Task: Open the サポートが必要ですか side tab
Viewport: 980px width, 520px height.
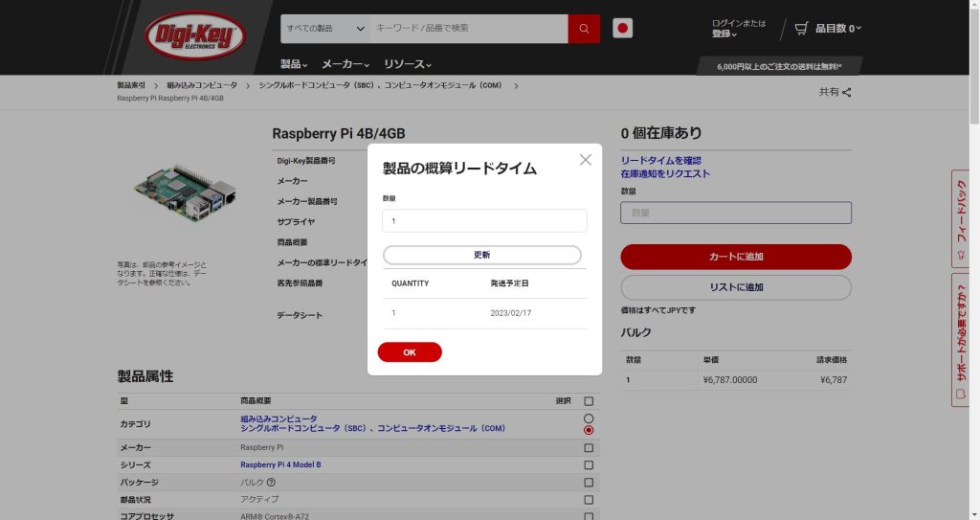Action: pyautogui.click(x=961, y=340)
